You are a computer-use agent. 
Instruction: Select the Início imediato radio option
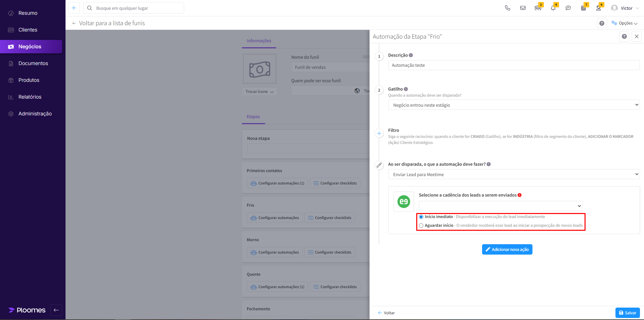point(421,217)
